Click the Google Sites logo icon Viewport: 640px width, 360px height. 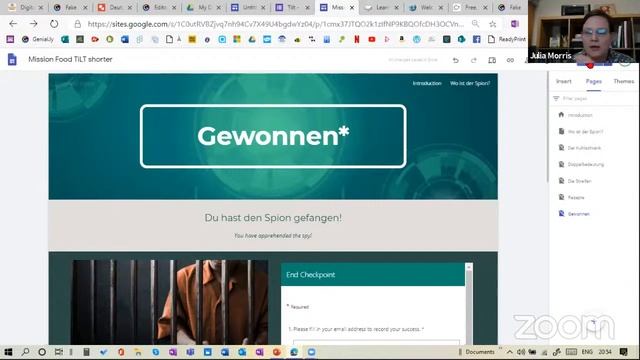(12, 60)
